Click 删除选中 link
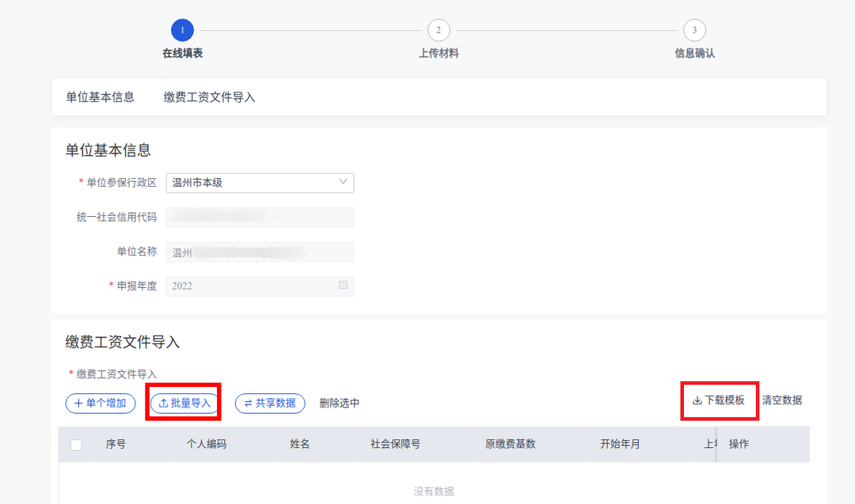The width and height of the screenshot is (855, 504). point(340,403)
